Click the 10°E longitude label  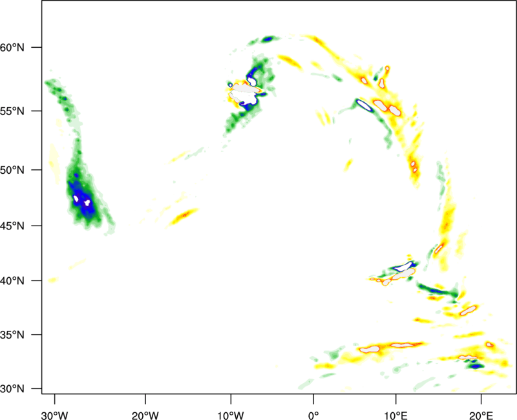point(396,415)
